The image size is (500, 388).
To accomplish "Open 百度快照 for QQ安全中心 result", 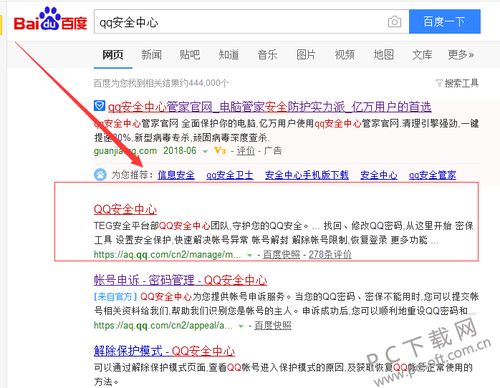I will pos(281,255).
